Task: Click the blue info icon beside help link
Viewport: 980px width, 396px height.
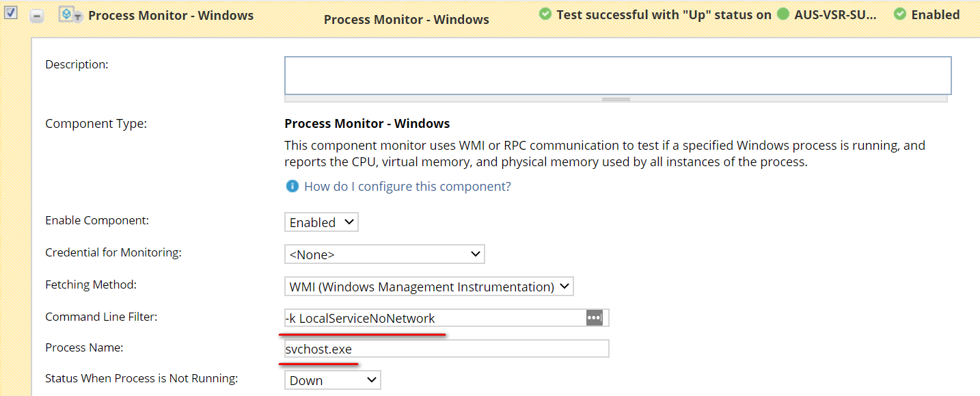Action: [x=292, y=186]
